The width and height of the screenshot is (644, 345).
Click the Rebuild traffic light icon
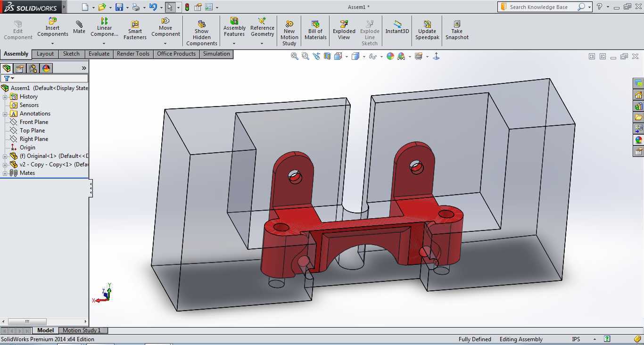coord(187,7)
